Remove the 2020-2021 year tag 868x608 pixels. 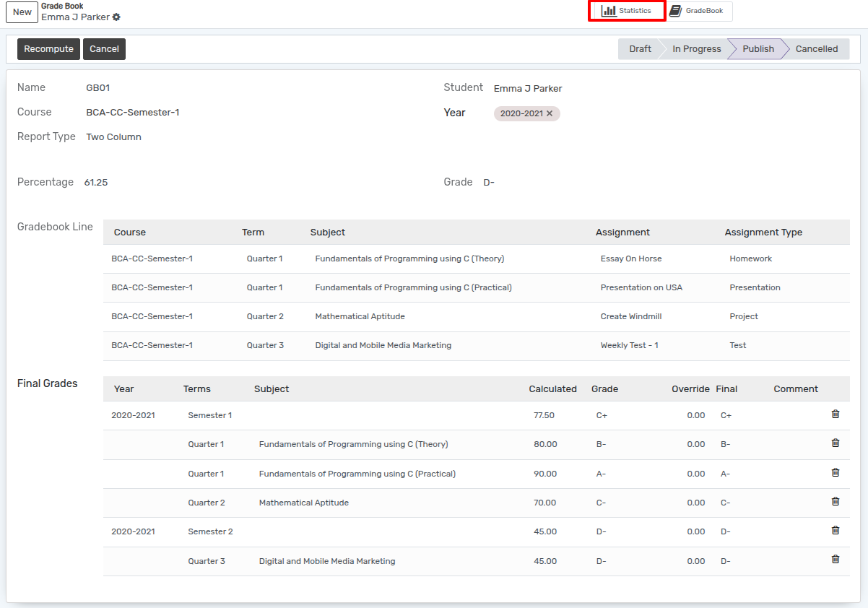pyautogui.click(x=550, y=113)
